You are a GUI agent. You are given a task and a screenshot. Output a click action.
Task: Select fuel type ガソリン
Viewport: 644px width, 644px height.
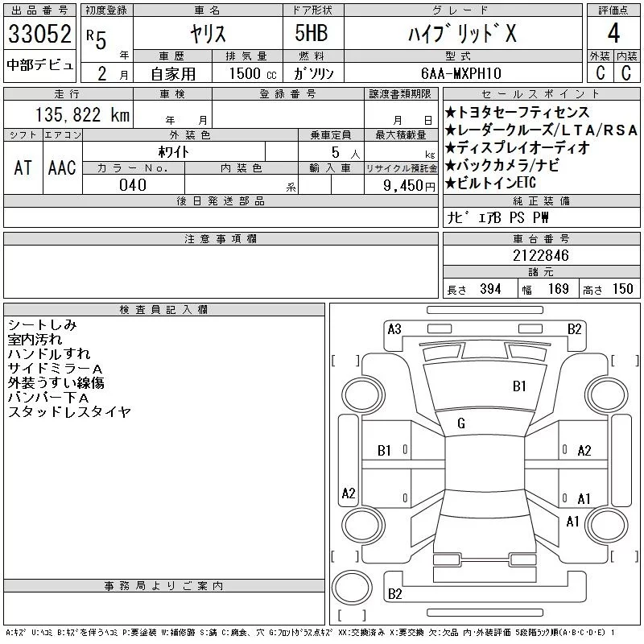(314, 73)
